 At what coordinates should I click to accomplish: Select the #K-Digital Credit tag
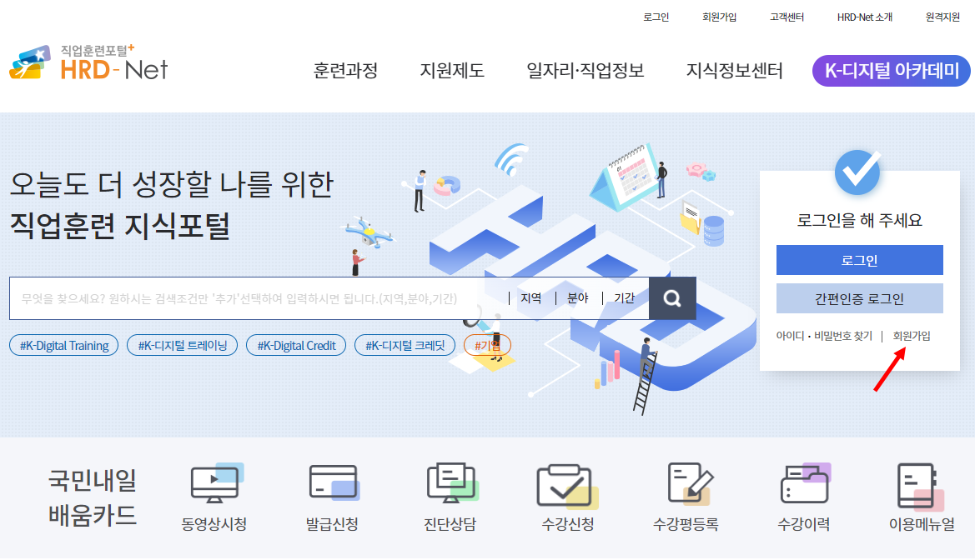pyautogui.click(x=297, y=346)
